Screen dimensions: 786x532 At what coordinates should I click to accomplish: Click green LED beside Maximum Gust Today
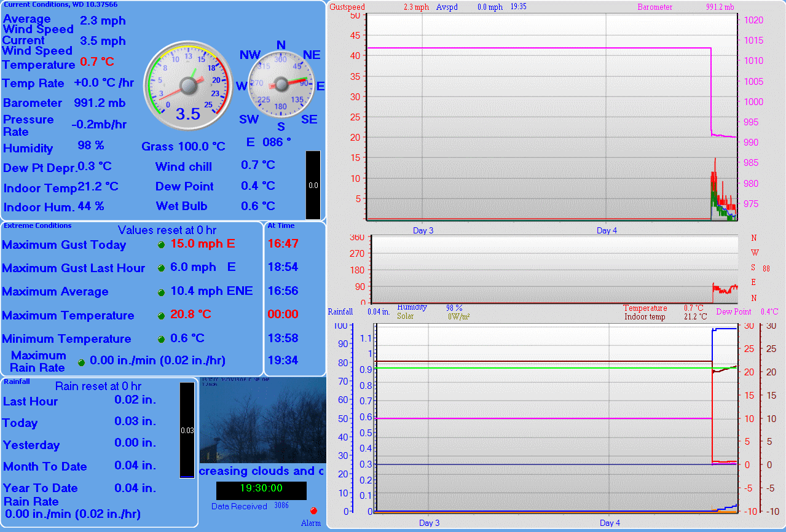point(162,244)
